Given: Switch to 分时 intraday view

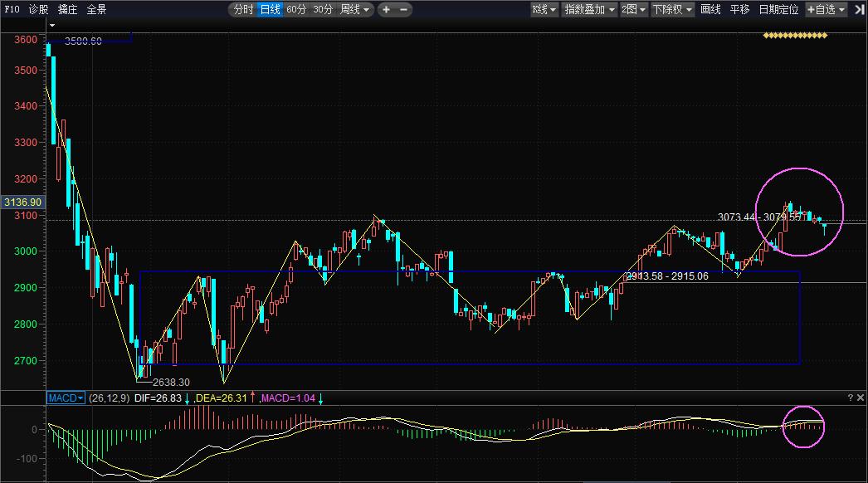Looking at the screenshot, I should [243, 10].
